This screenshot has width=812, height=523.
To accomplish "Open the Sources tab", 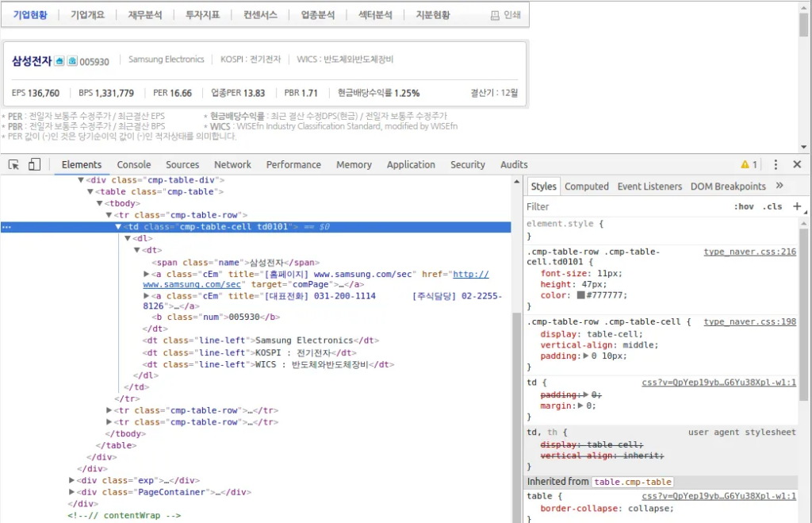I will 182,165.
